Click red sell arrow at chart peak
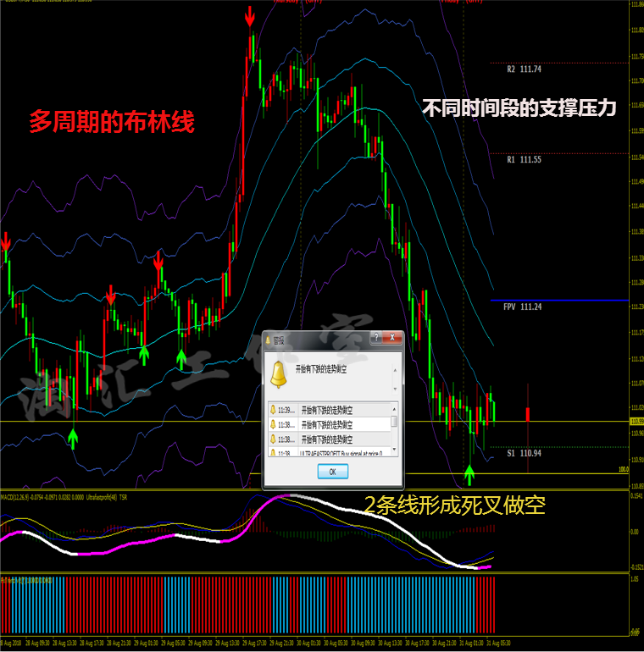Screen dimensions: 644x652 coord(250,16)
